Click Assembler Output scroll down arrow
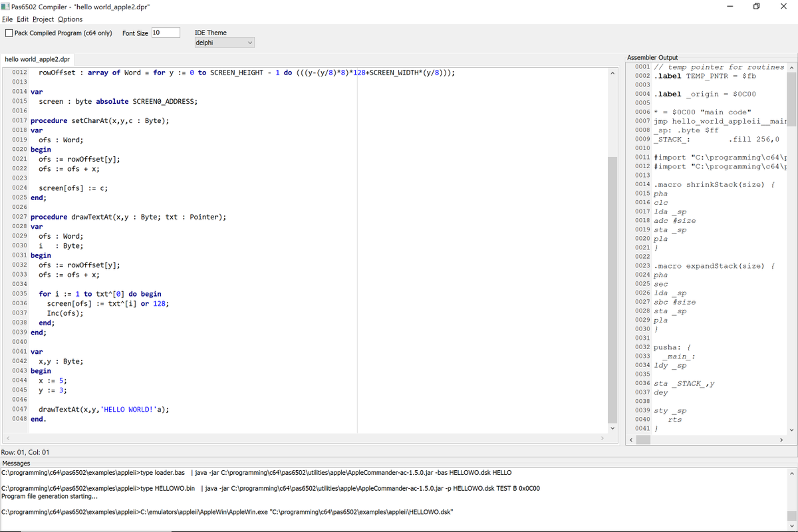This screenshot has width=798, height=532. pyautogui.click(x=791, y=429)
